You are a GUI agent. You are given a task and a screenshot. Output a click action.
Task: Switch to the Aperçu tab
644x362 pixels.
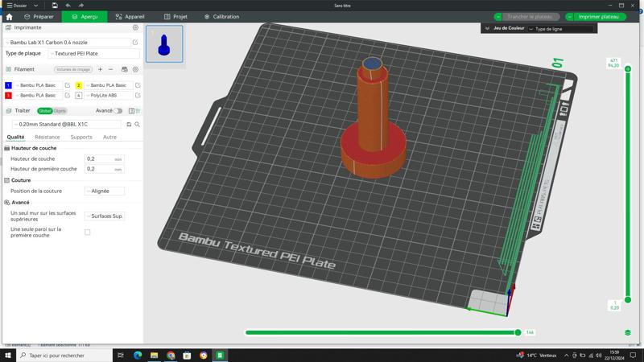tap(85, 17)
